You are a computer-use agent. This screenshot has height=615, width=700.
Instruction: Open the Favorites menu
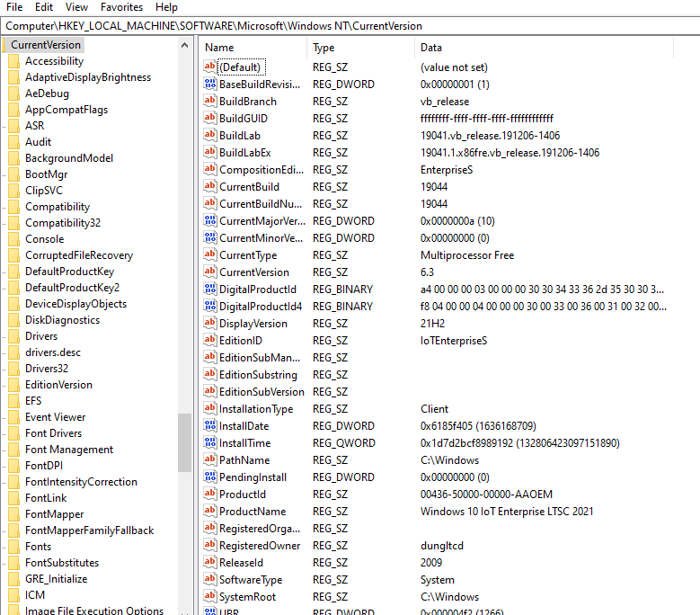(121, 7)
